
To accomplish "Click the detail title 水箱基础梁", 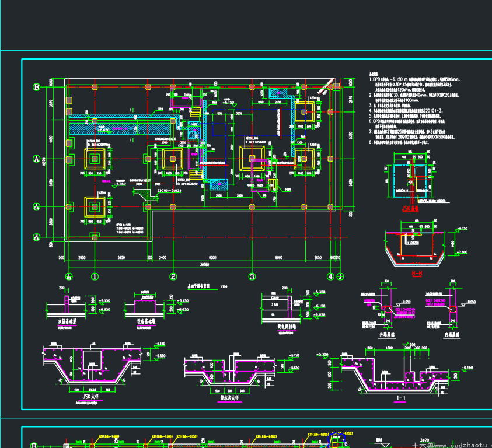I will click(67, 321).
